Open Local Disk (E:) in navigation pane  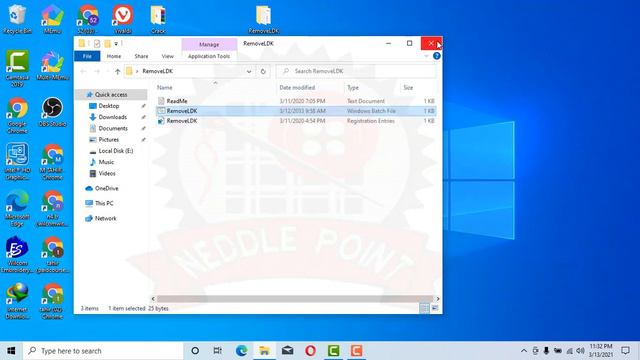[116, 151]
